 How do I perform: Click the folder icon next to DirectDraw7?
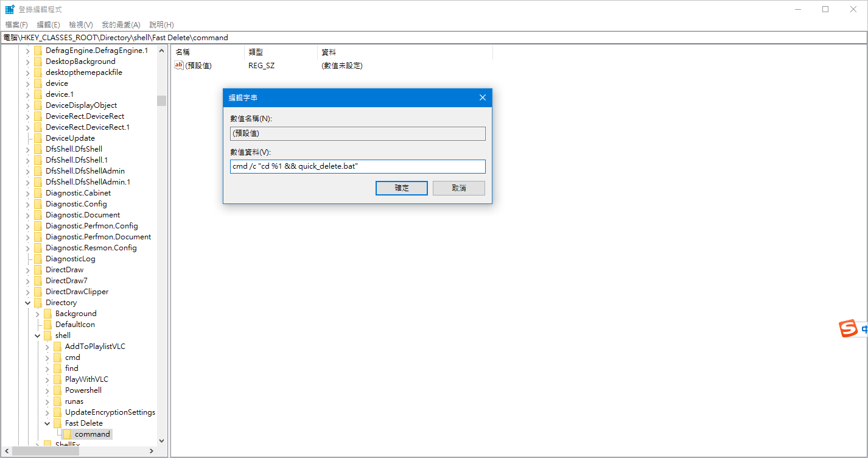(x=38, y=281)
